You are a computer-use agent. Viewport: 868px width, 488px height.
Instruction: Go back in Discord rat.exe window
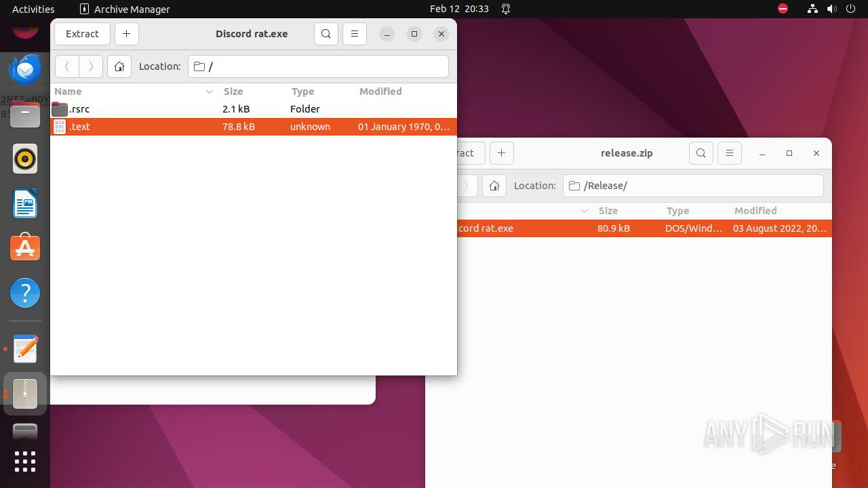coord(66,66)
